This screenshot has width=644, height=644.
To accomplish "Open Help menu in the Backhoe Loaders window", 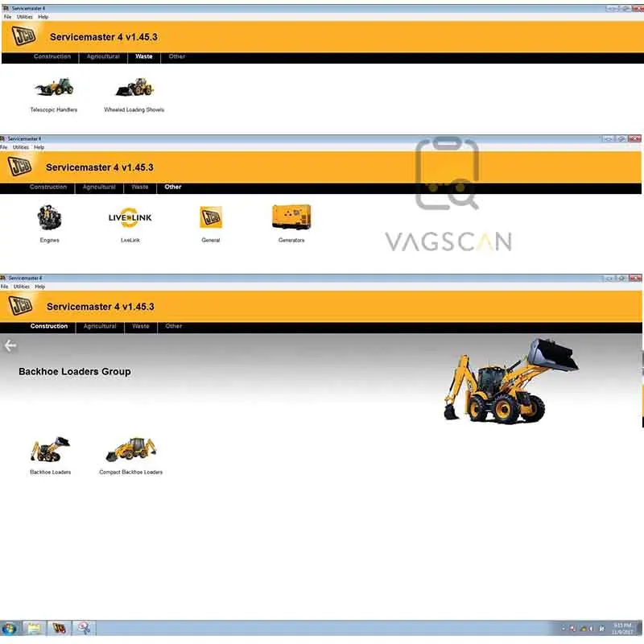I will pyautogui.click(x=39, y=287).
